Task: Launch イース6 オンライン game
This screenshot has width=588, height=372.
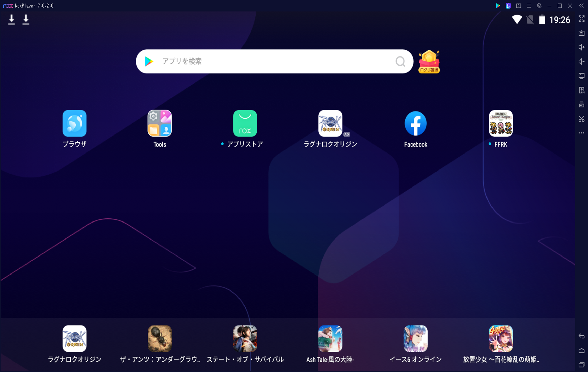Action: tap(416, 338)
